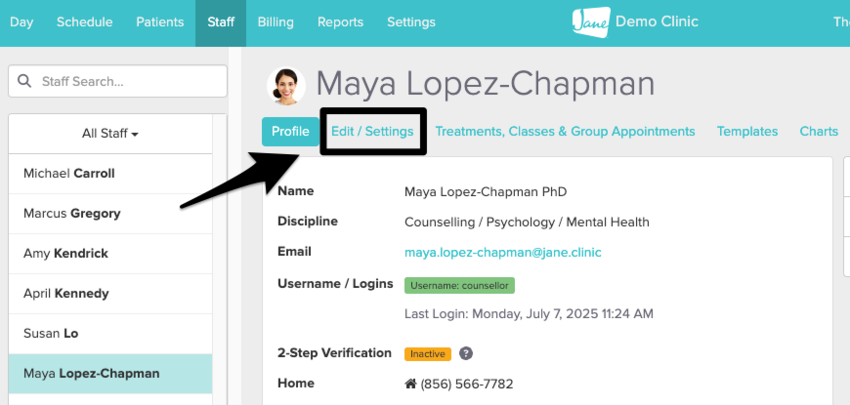
Task: Go to the Schedule tab
Action: click(84, 22)
